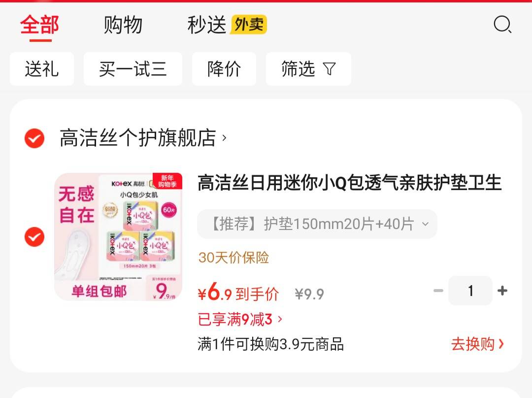Increase quantity with the plus icon
This screenshot has width=532, height=398.
[502, 291]
